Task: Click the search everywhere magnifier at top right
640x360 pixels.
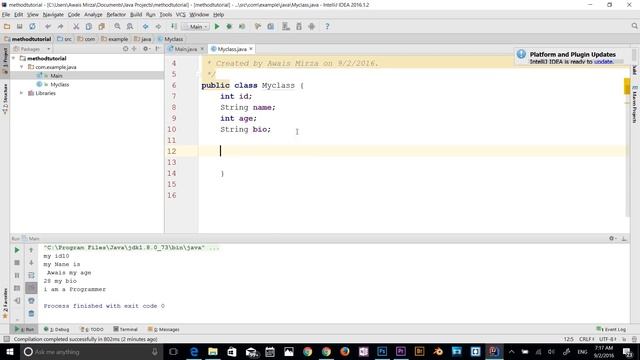Action: click(x=634, y=26)
